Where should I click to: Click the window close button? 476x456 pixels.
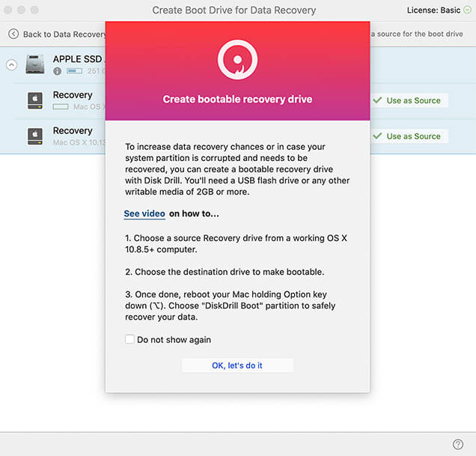click(8, 10)
